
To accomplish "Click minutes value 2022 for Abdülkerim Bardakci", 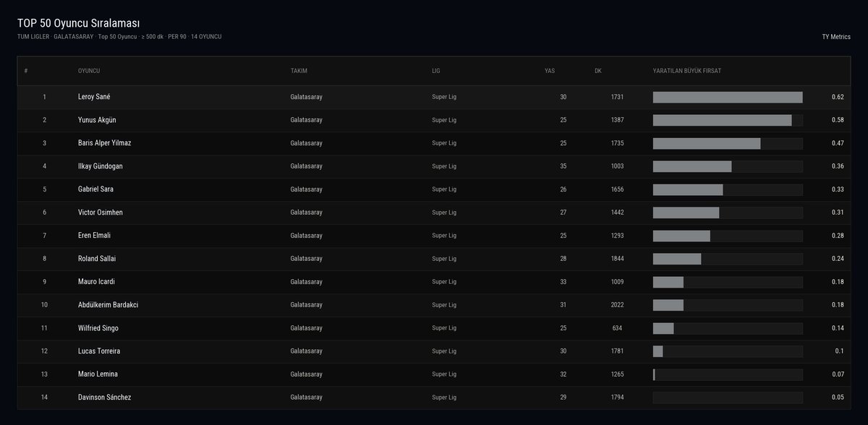I will click(617, 305).
